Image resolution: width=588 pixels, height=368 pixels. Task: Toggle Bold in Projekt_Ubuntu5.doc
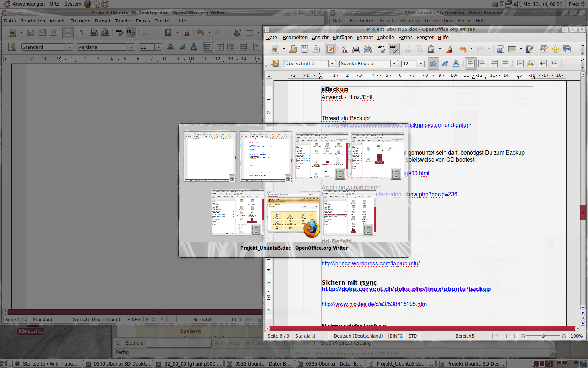click(x=433, y=63)
